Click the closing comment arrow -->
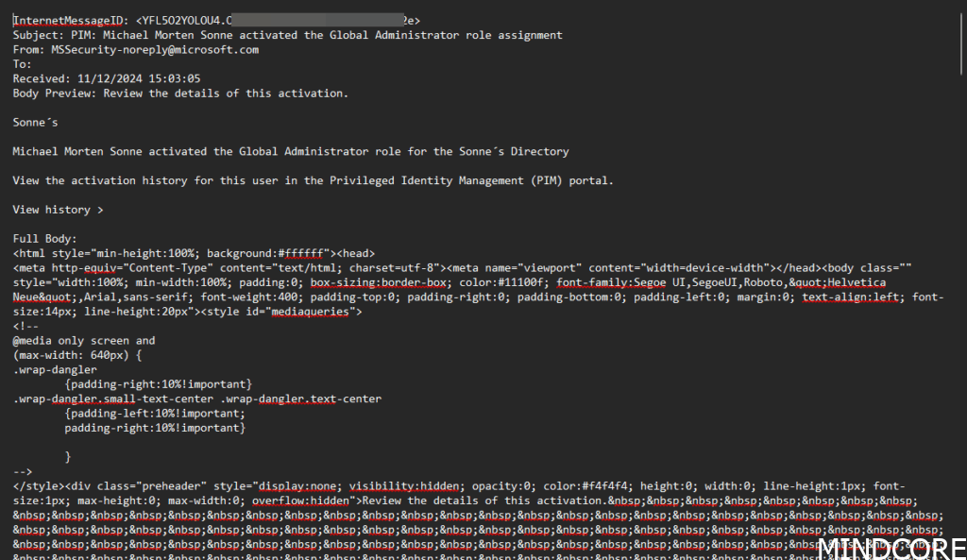This screenshot has width=967, height=560. coord(23,471)
